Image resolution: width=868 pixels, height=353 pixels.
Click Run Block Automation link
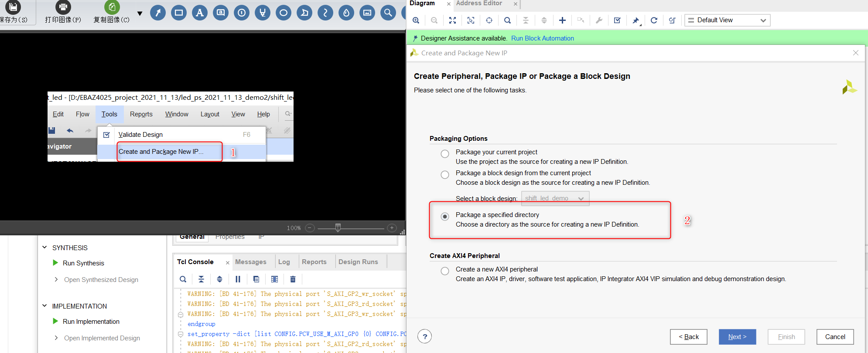[x=542, y=38]
